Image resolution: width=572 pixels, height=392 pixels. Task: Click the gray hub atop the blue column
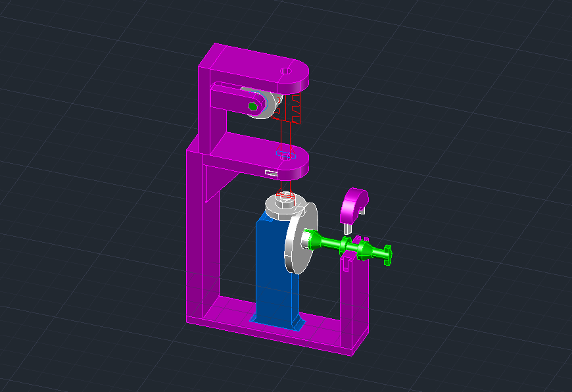pos(279,205)
